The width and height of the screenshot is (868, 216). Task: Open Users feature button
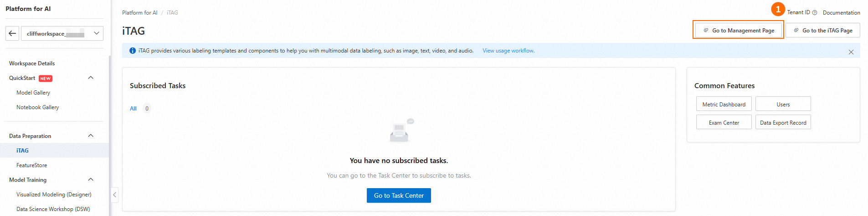coord(783,104)
